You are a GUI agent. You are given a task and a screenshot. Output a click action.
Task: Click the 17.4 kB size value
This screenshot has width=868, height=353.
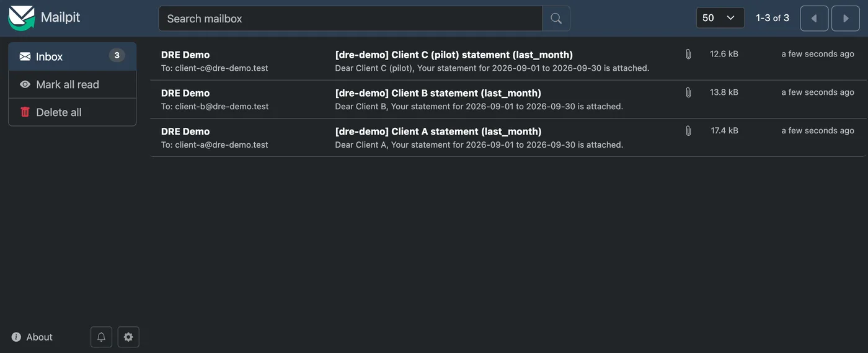coord(725,131)
